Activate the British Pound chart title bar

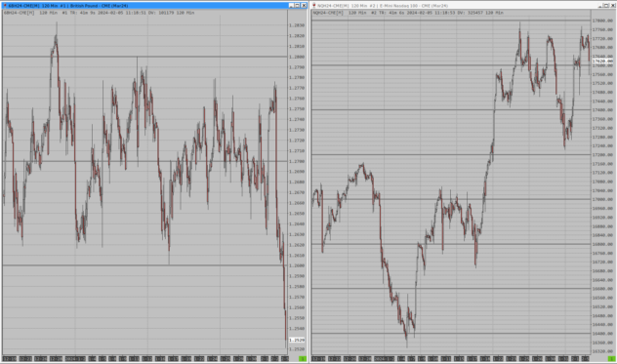[x=154, y=6]
